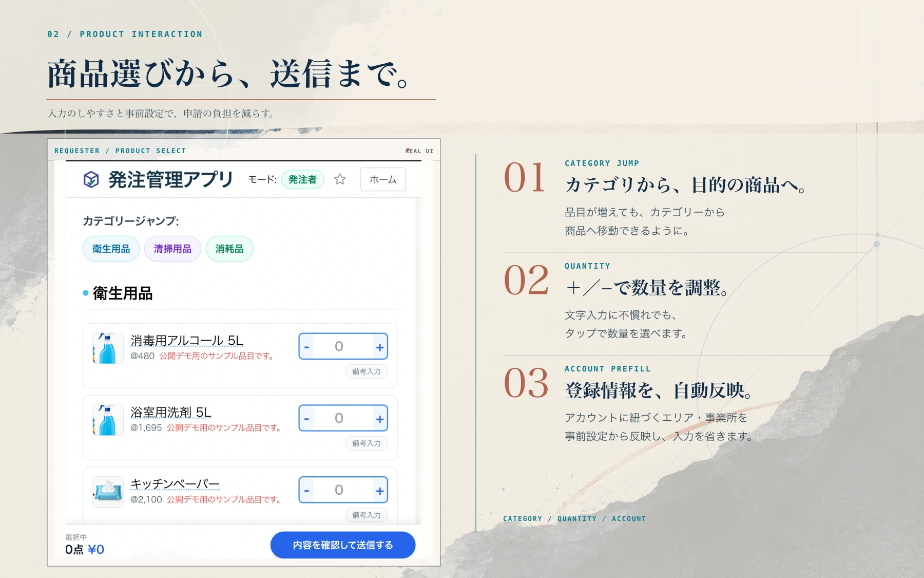Click the 発注者 mode badge
Viewport: 924px width, 578px height.
pyautogui.click(x=302, y=179)
